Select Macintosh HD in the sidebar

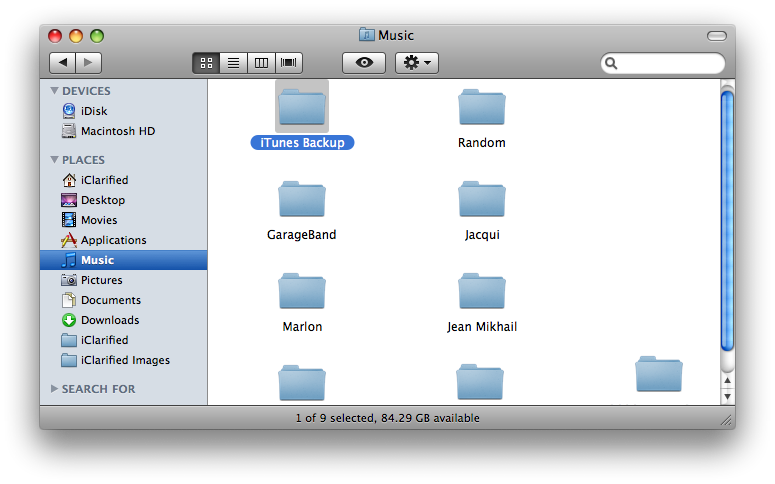pyautogui.click(x=124, y=131)
